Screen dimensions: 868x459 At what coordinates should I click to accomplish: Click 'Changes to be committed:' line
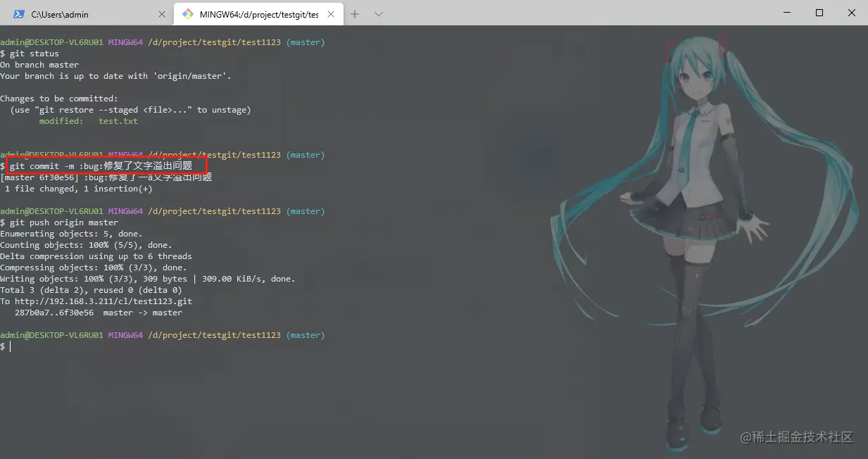59,99
